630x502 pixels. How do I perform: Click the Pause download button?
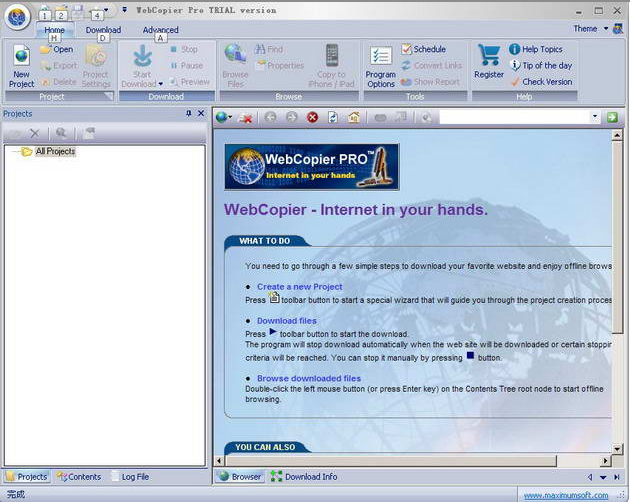(186, 66)
